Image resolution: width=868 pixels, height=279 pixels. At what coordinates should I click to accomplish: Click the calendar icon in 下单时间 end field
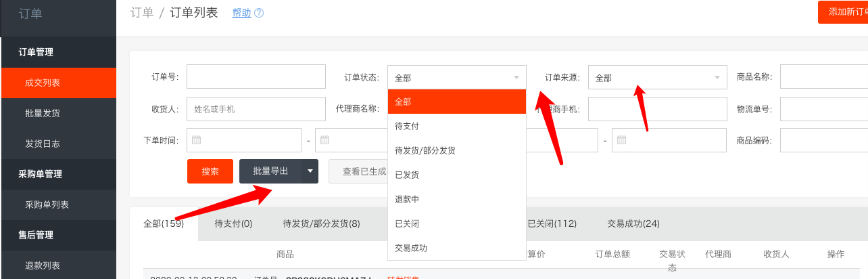[x=324, y=140]
